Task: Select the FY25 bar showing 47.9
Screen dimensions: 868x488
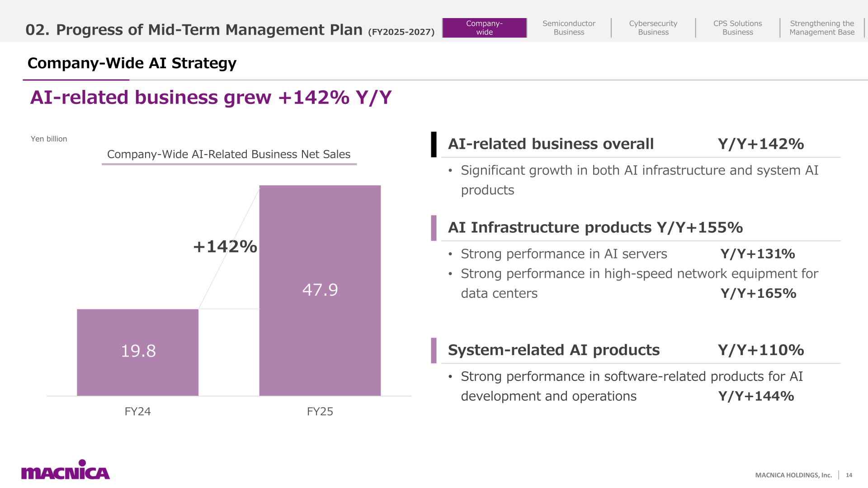Action: (320, 291)
